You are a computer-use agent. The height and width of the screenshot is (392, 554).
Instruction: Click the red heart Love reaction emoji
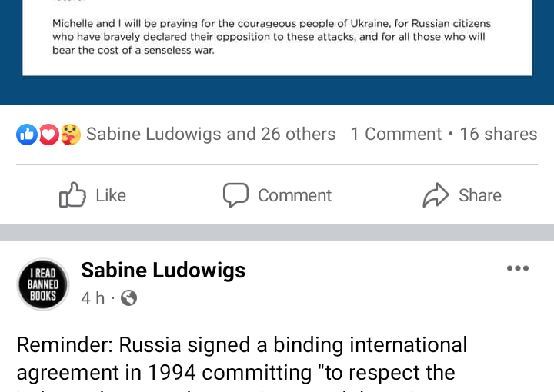pos(48,135)
